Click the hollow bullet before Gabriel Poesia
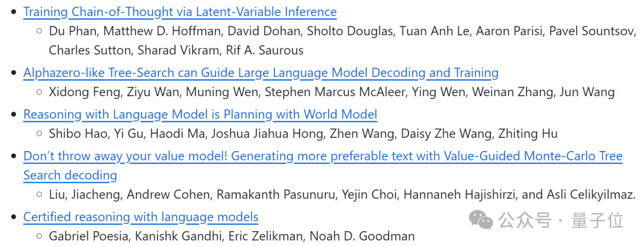Viewport: 644px width, 246px height. point(39,236)
